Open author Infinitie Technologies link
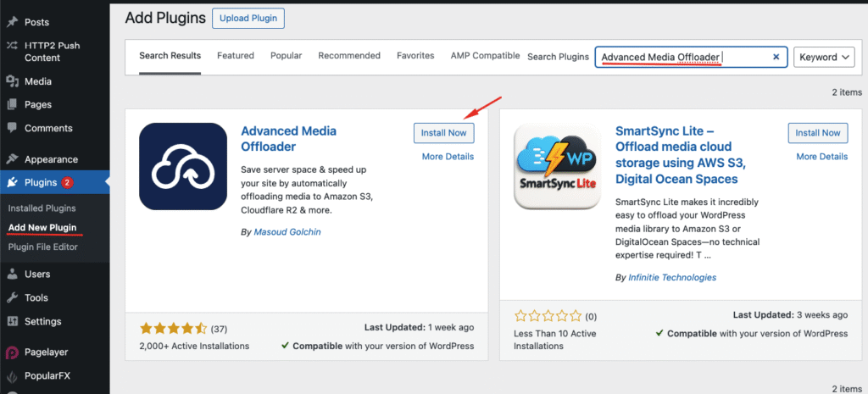 point(672,277)
